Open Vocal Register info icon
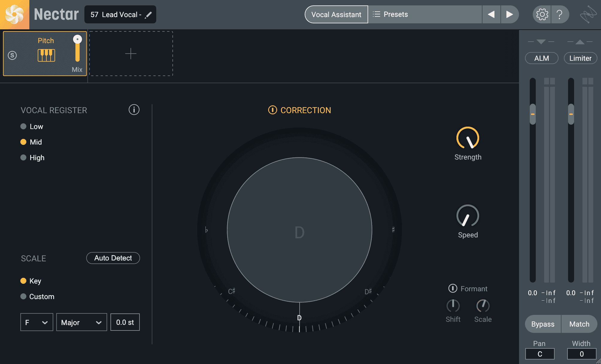The height and width of the screenshot is (364, 601). pos(134,110)
